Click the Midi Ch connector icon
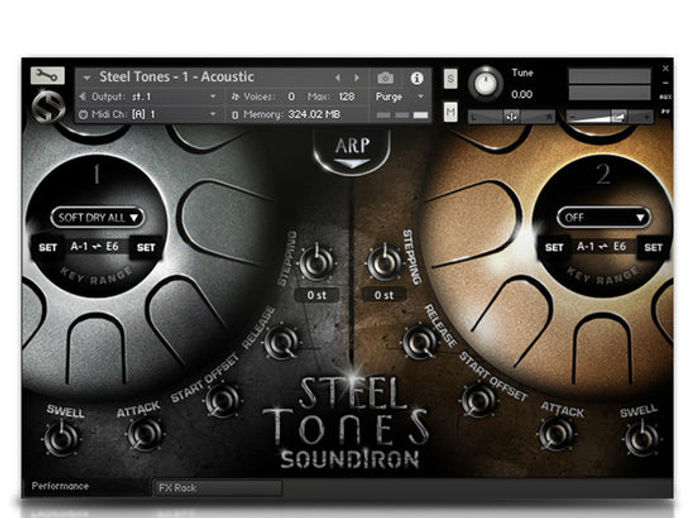 coord(83,114)
